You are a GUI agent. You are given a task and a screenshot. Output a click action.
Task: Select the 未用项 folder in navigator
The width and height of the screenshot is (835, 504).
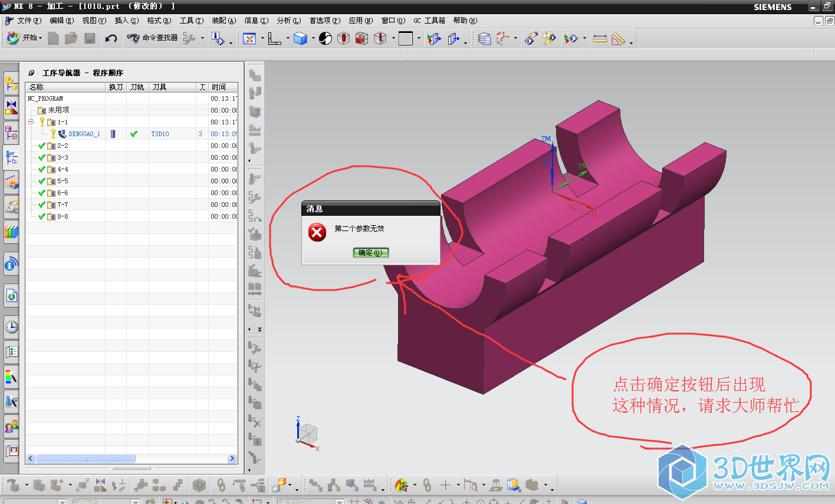[x=54, y=110]
